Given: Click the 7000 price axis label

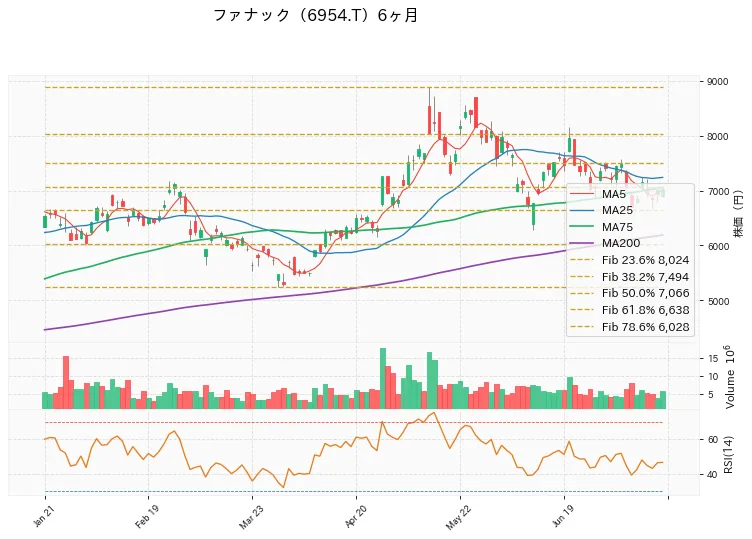Looking at the screenshot, I should (x=717, y=191).
